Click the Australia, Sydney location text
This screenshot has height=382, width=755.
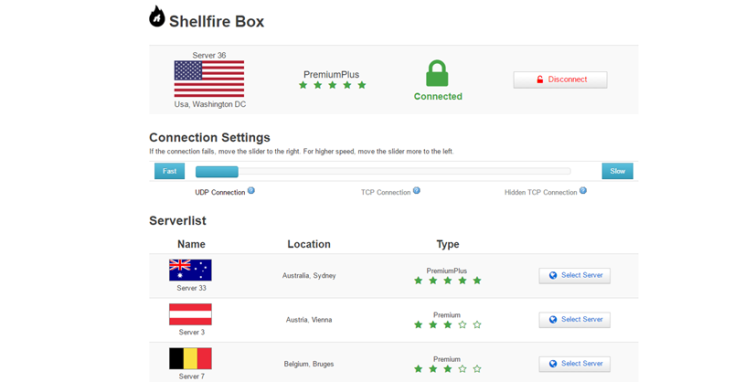point(309,276)
